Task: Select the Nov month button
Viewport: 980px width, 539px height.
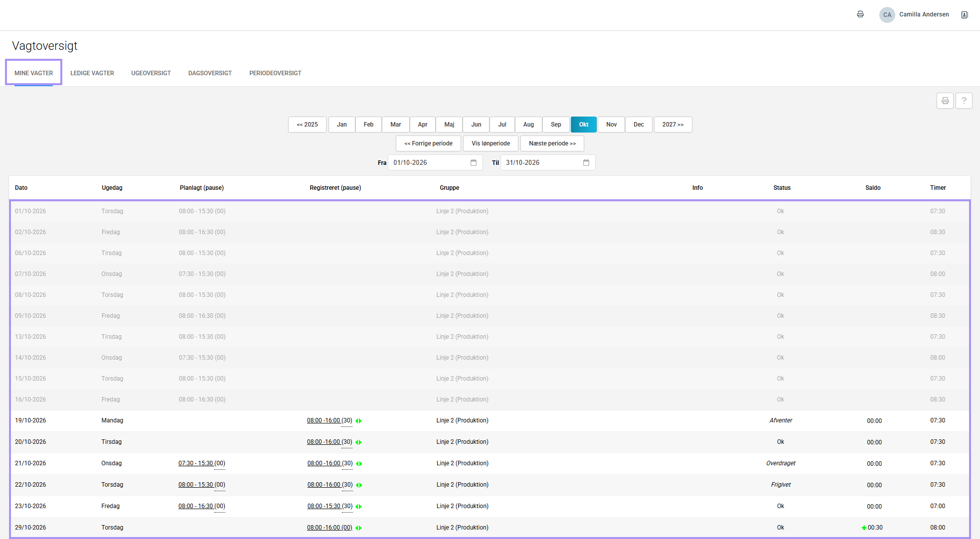Action: [612, 125]
